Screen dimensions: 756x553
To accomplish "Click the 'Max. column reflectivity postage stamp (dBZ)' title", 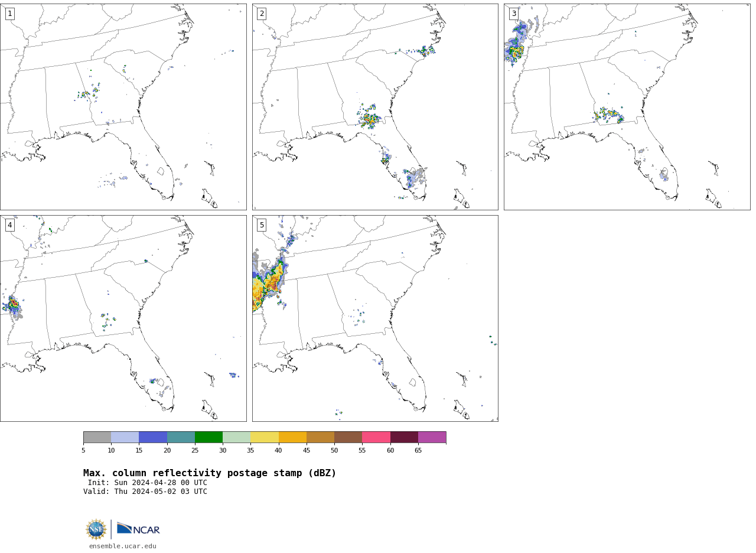I will tap(210, 473).
